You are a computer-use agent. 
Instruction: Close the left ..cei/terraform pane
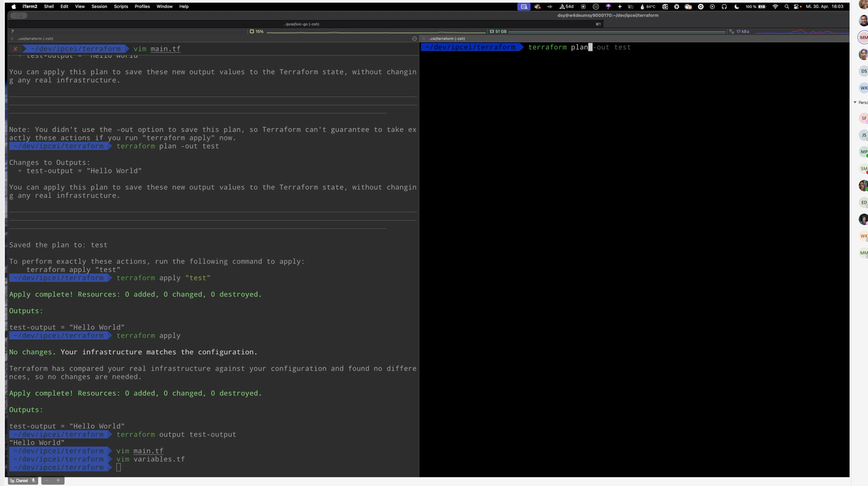[12, 39]
